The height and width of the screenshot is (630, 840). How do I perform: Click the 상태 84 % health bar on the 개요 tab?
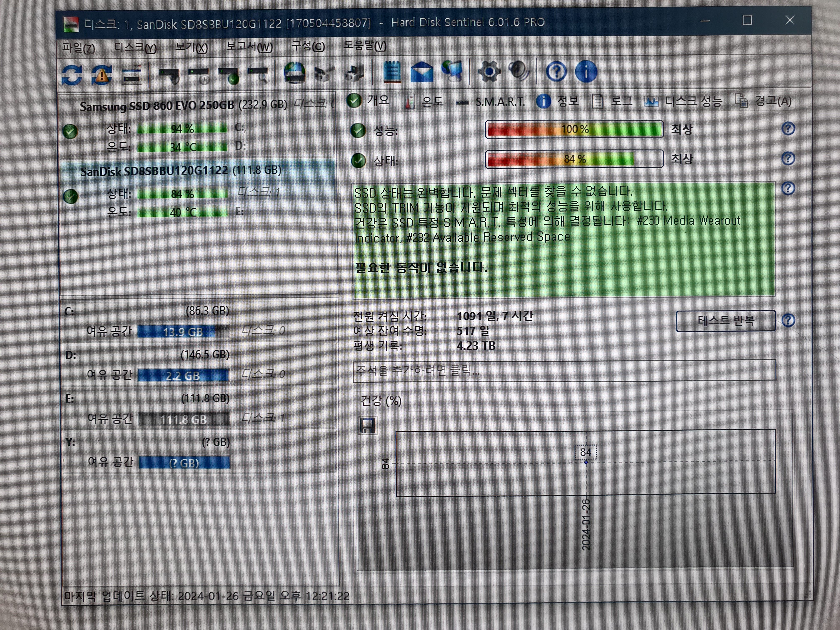tap(574, 159)
